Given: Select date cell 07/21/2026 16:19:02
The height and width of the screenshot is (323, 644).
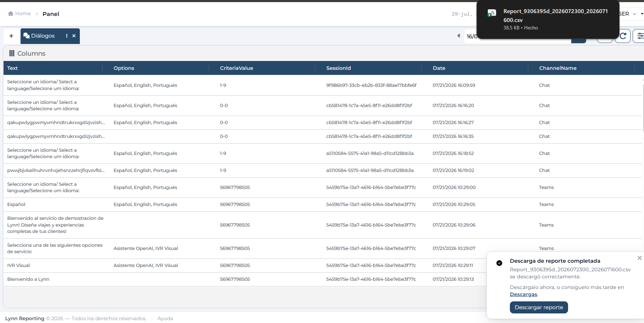Looking at the screenshot, I should (x=453, y=170).
